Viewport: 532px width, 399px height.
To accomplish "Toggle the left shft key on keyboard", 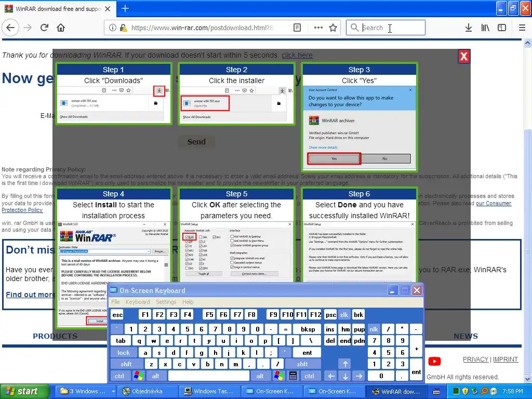I will [126, 364].
